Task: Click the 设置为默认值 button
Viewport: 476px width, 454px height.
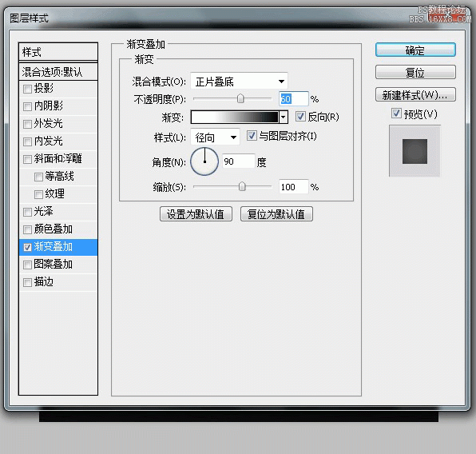Action: click(196, 214)
